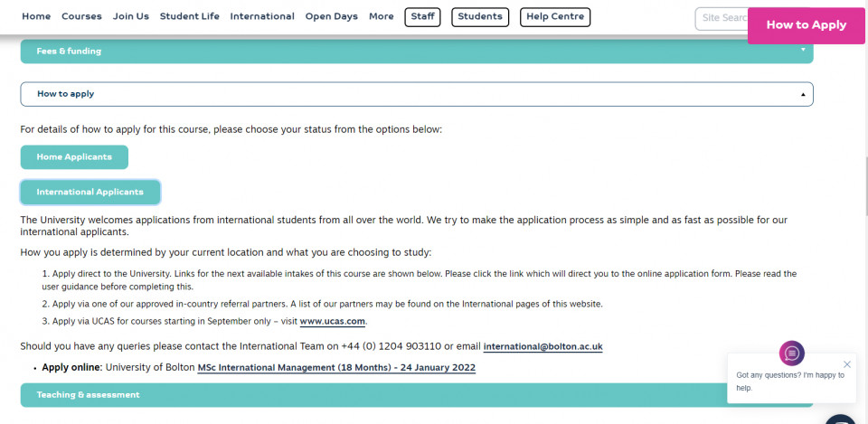Viewport: 868px width, 424px height.
Task: Click the 'For details of how to apply' text
Action: [x=231, y=130]
